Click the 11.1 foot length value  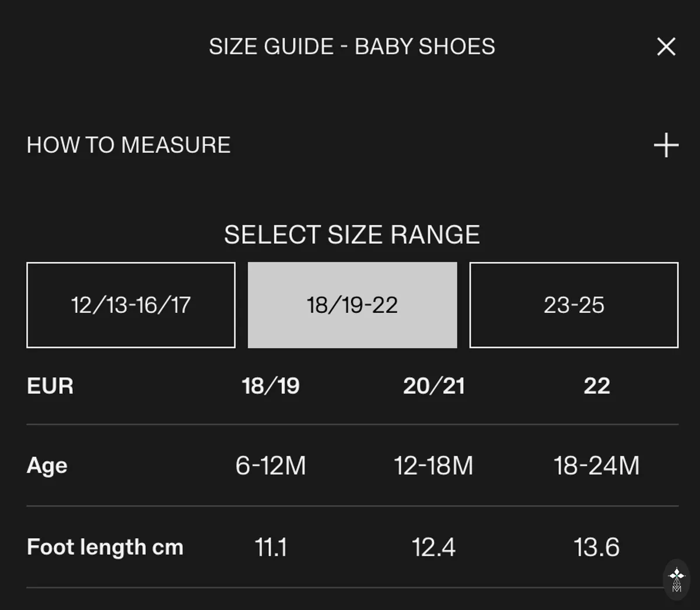click(x=271, y=548)
